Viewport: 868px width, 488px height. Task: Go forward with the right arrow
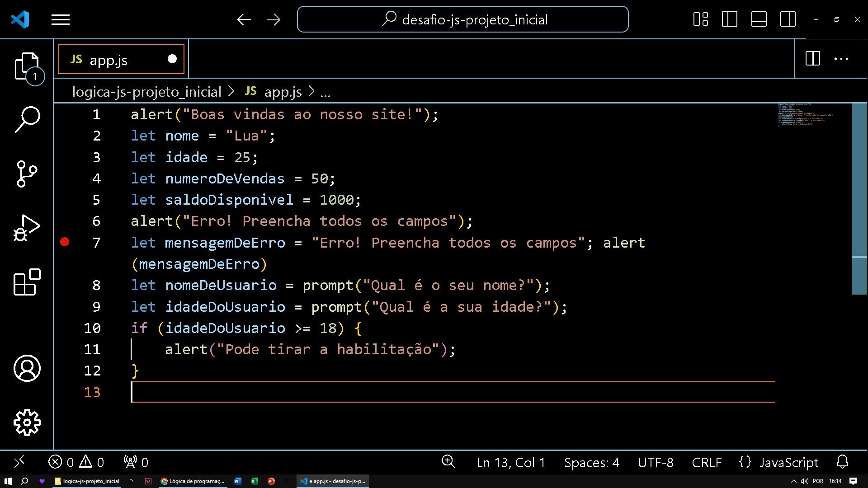(274, 19)
